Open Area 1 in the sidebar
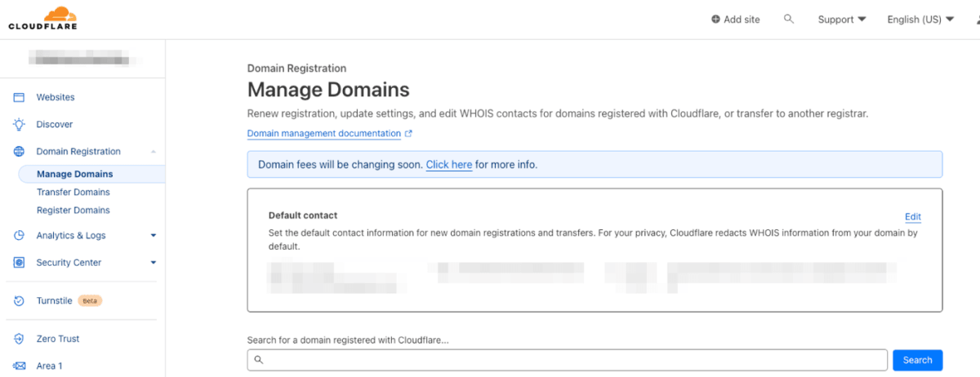The image size is (980, 377). click(50, 366)
